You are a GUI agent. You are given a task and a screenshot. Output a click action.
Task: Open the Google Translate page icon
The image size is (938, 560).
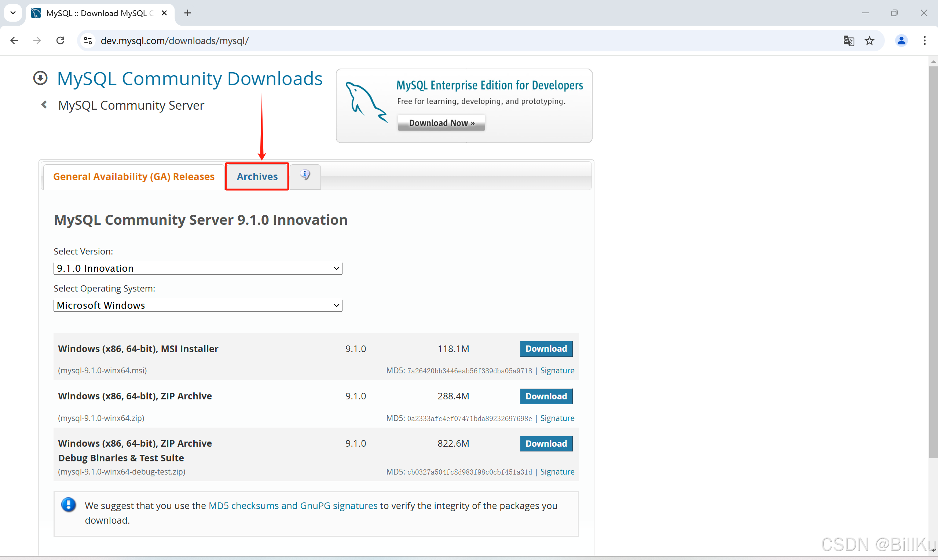click(x=849, y=40)
